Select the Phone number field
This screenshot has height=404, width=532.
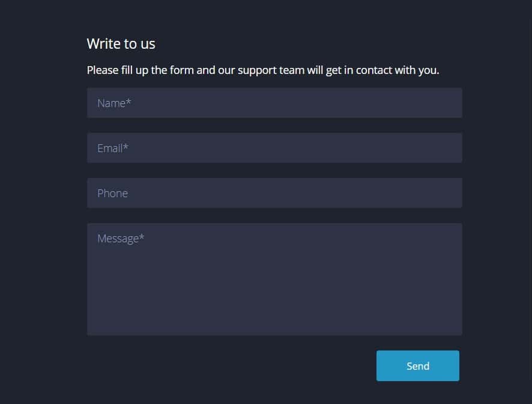274,193
